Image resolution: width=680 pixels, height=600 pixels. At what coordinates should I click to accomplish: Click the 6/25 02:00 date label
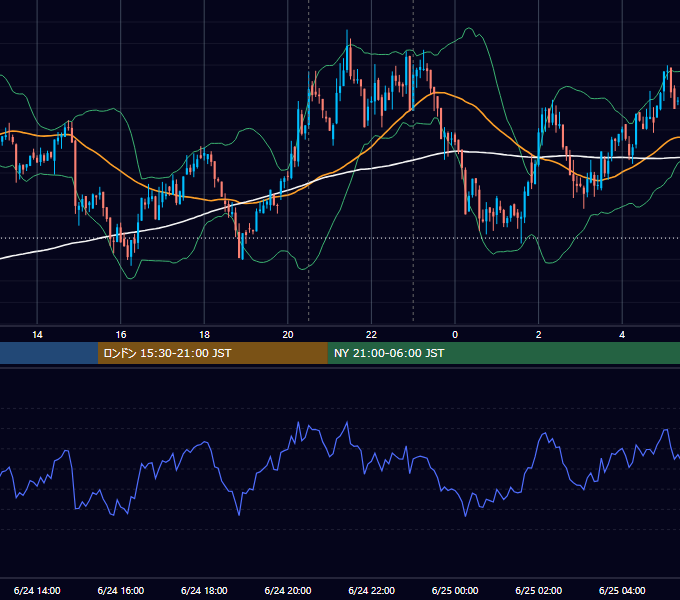[x=539, y=590]
